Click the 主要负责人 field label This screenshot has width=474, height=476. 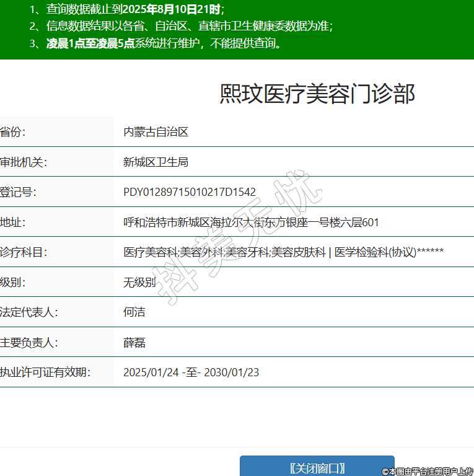(x=29, y=343)
